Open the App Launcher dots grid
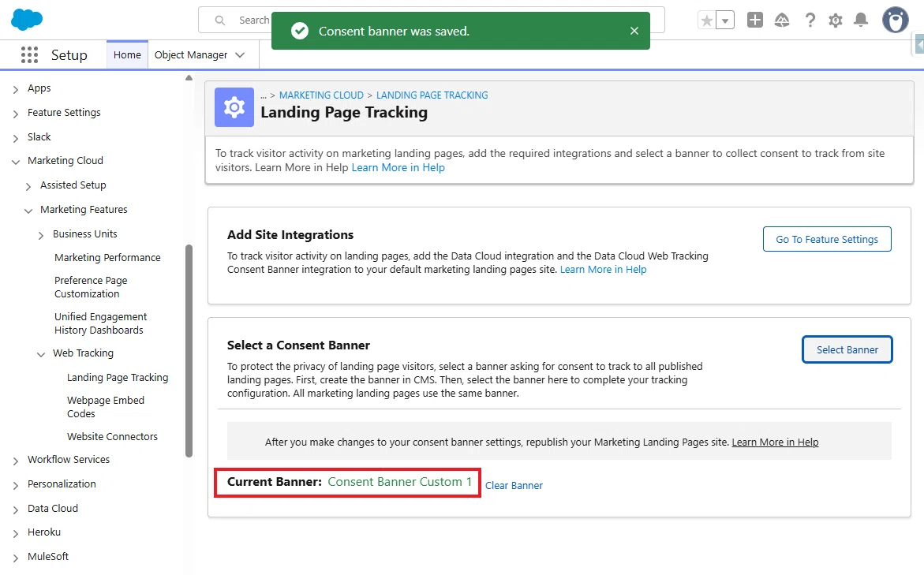Viewport: 924px width, 575px height. point(29,54)
